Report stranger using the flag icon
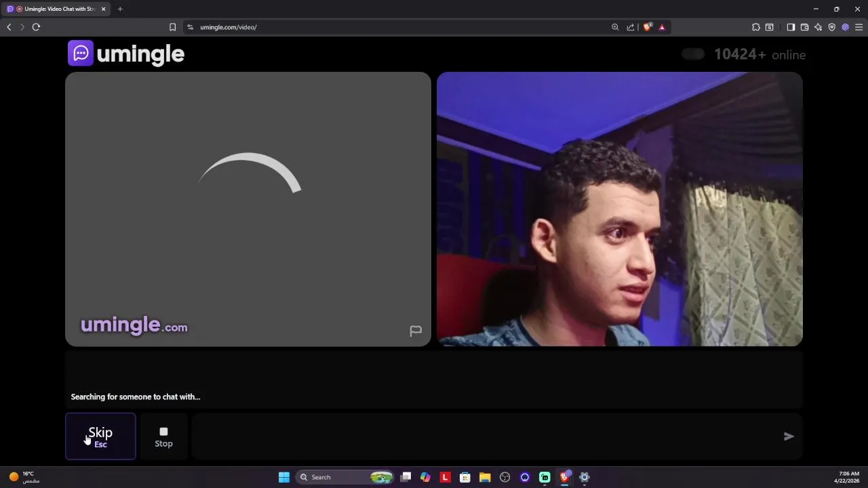The height and width of the screenshot is (488, 868). coord(416,331)
